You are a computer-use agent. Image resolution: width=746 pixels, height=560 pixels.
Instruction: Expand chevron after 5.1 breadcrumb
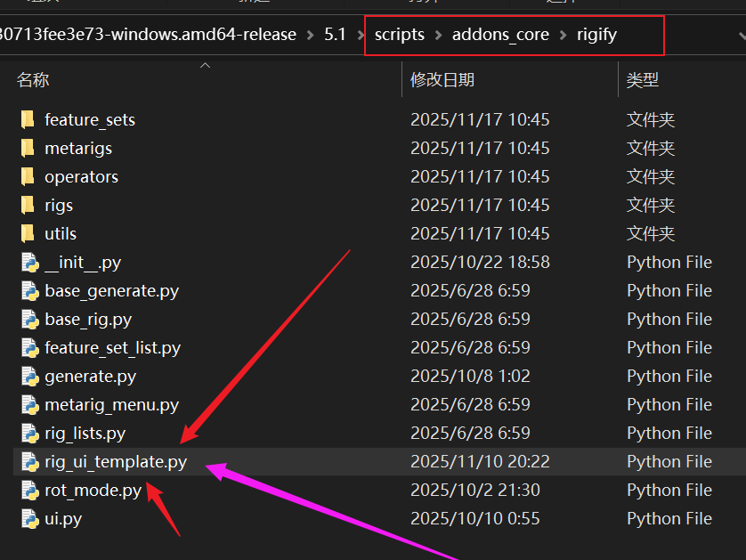(361, 35)
